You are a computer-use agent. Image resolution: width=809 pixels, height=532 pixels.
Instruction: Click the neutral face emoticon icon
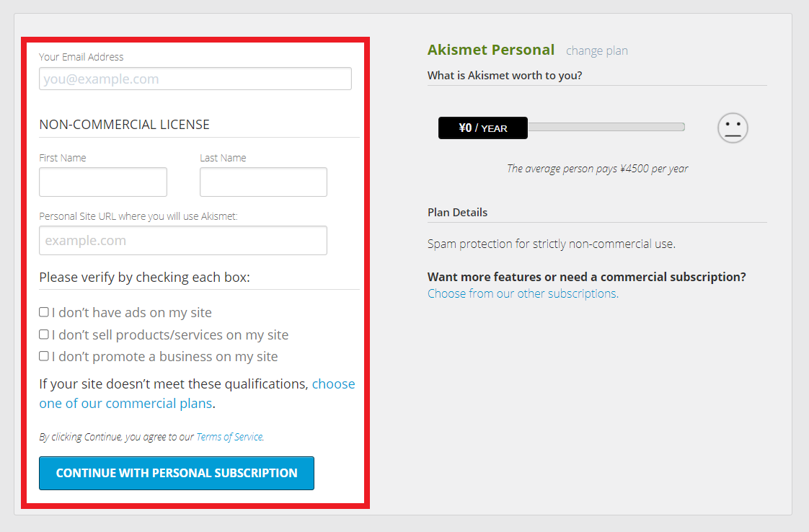tap(733, 128)
